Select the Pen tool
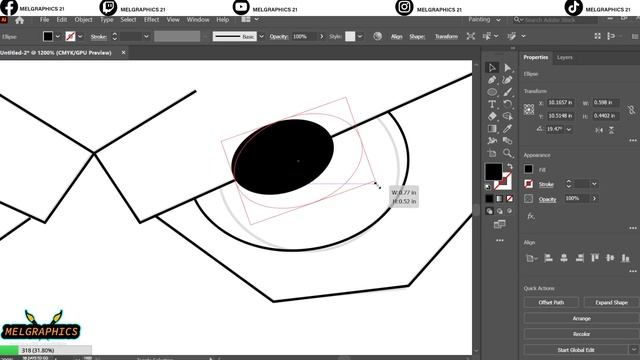640x360 pixels. click(x=492, y=80)
